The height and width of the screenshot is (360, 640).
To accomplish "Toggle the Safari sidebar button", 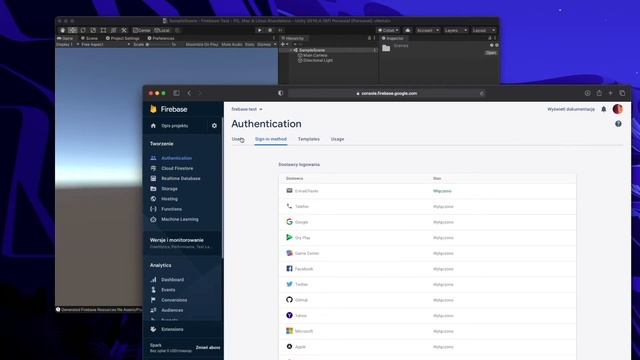I will click(x=176, y=93).
